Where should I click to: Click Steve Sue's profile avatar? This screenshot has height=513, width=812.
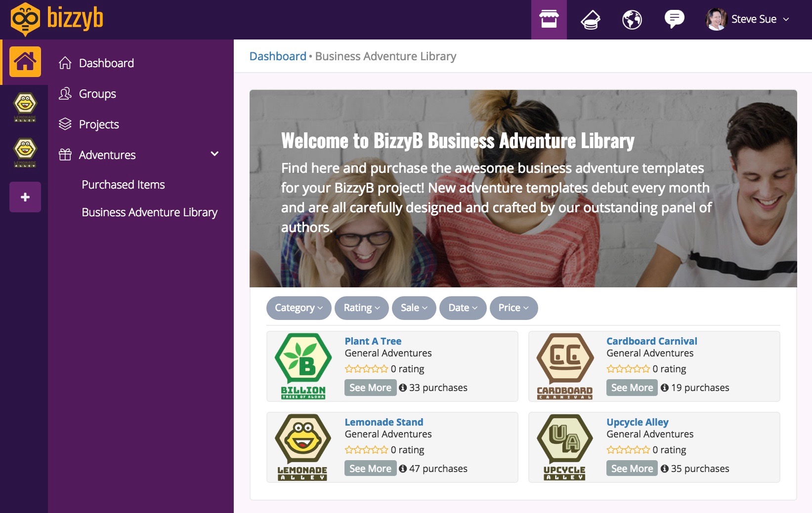point(716,19)
